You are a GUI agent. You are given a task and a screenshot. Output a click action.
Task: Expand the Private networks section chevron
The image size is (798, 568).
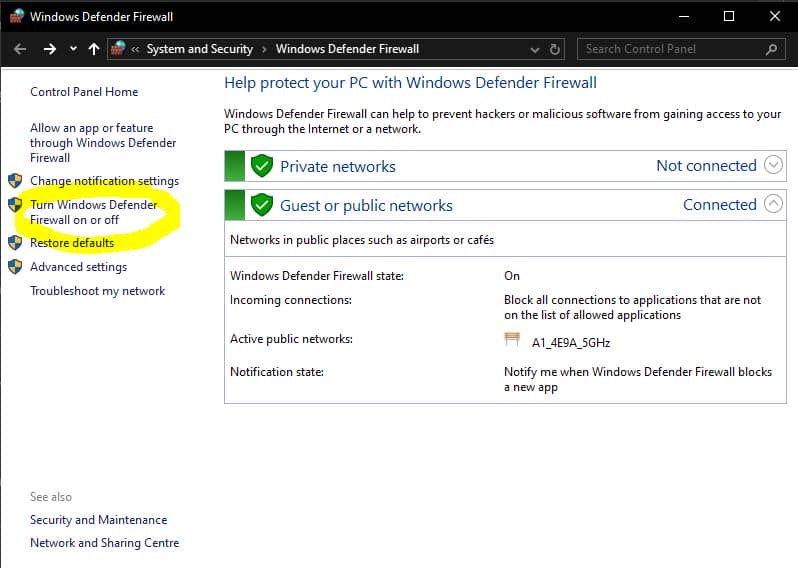pyautogui.click(x=773, y=165)
